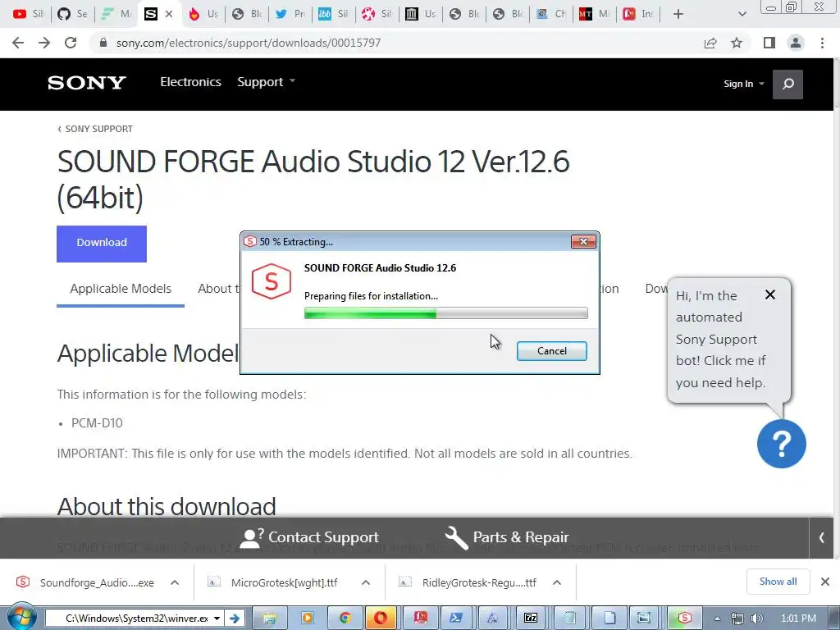840x630 pixels.
Task: Expand the taskbar address dropdown arrow
Action: click(217, 619)
